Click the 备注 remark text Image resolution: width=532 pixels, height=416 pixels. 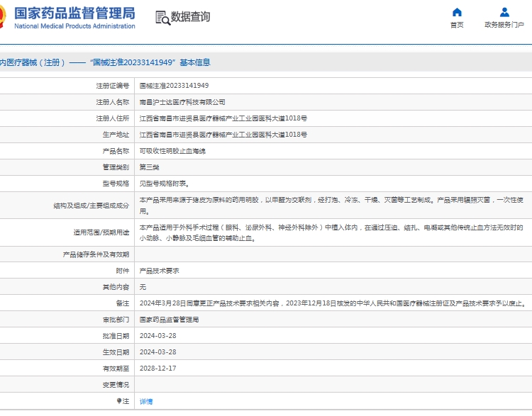(x=333, y=303)
